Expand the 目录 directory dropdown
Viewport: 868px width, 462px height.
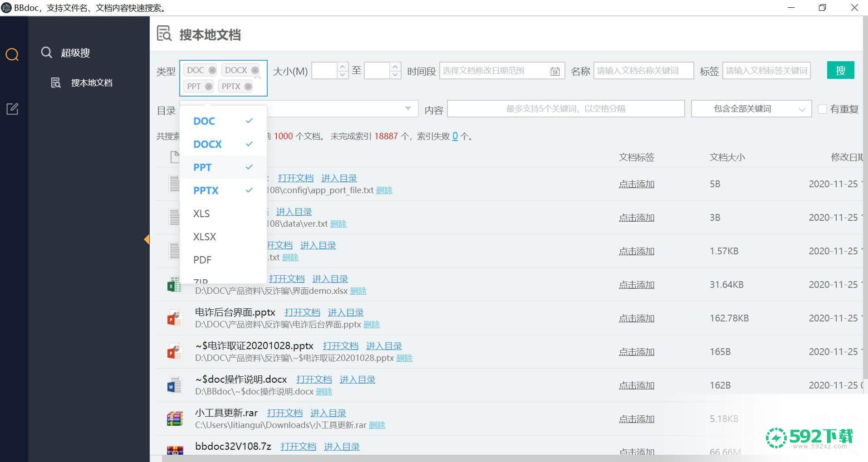pyautogui.click(x=408, y=108)
